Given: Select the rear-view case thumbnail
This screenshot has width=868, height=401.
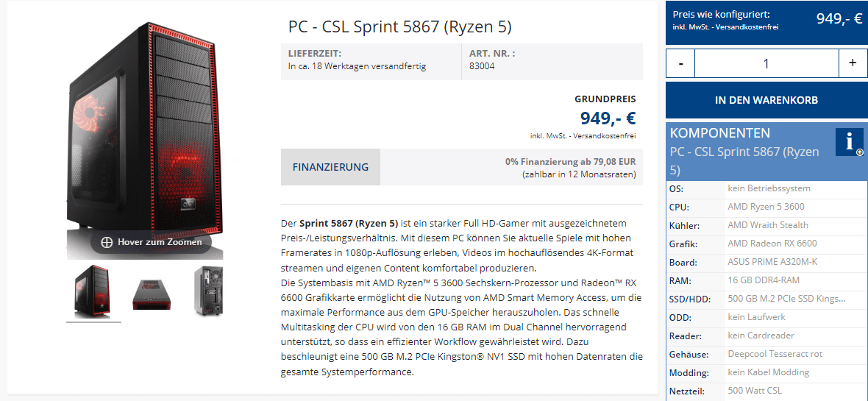Looking at the screenshot, I should click(x=207, y=291).
